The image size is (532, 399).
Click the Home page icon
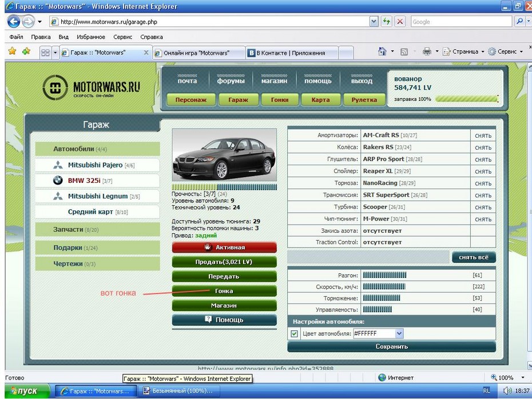[382, 51]
